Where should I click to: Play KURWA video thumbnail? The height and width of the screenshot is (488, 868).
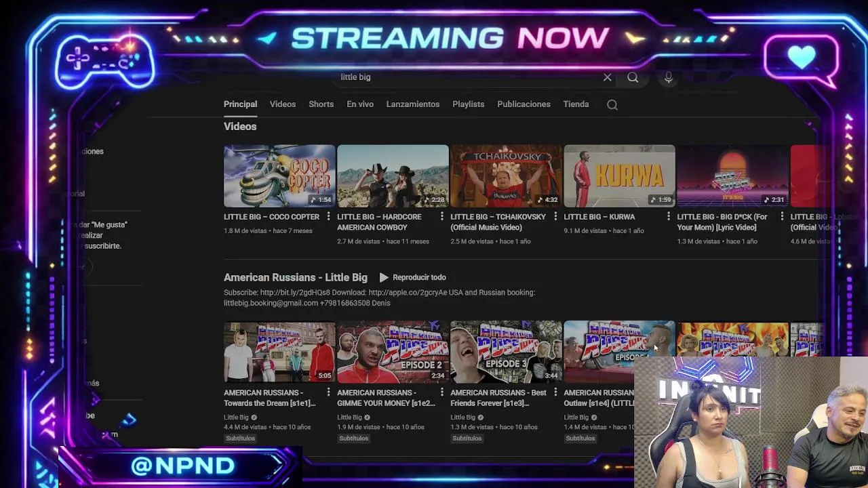tap(619, 176)
